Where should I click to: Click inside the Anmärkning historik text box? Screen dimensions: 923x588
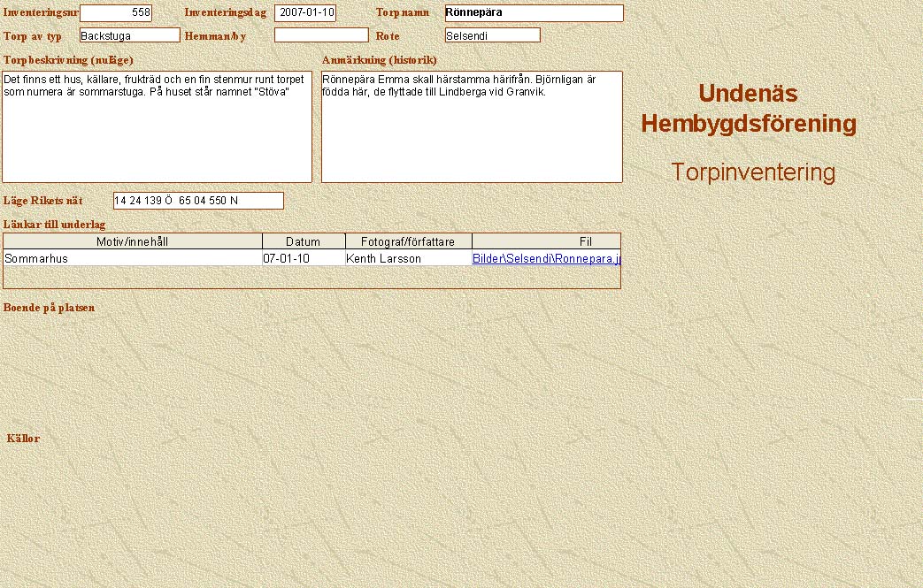coord(472,133)
